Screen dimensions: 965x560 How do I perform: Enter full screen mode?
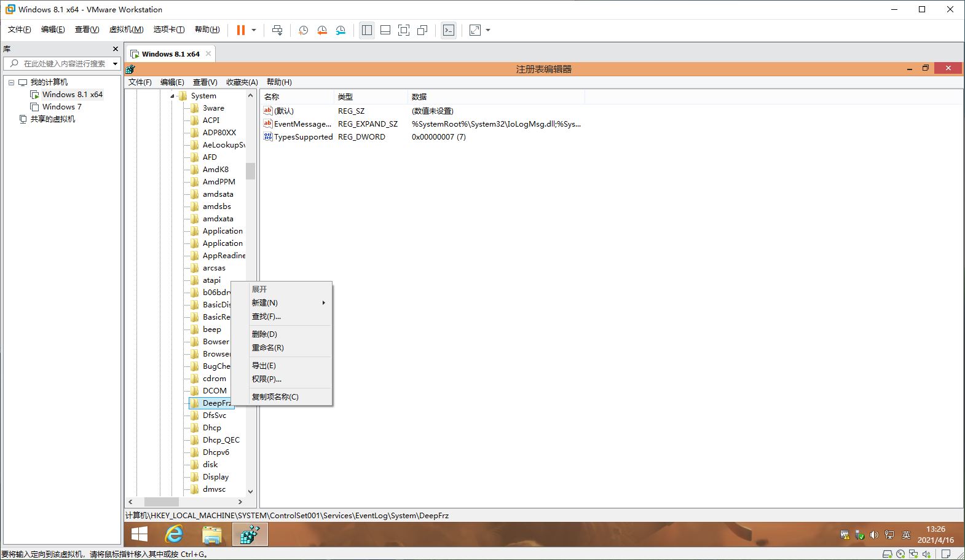(404, 30)
